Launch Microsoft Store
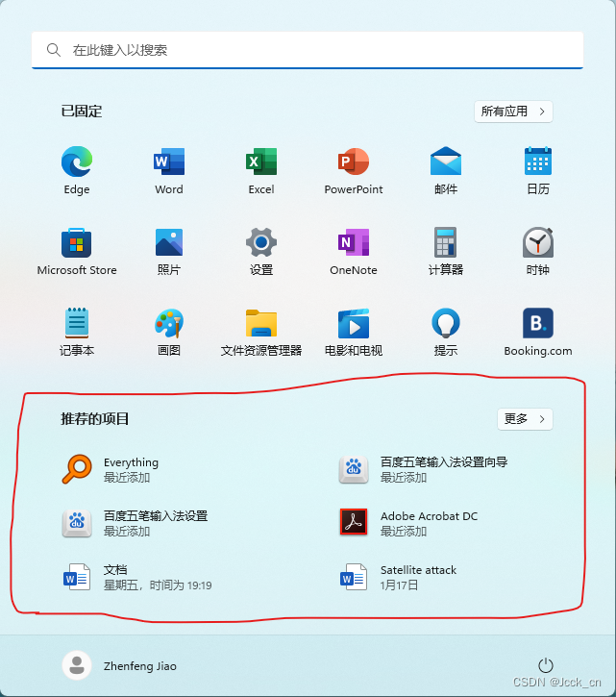Viewport: 616px width, 697px height. coord(77,251)
